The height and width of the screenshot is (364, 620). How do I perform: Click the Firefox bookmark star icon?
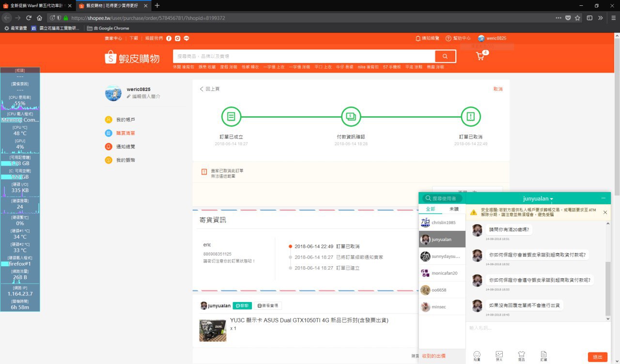(x=577, y=18)
